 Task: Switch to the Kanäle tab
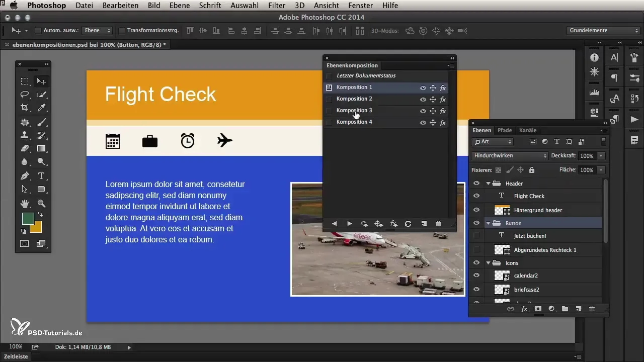528,130
